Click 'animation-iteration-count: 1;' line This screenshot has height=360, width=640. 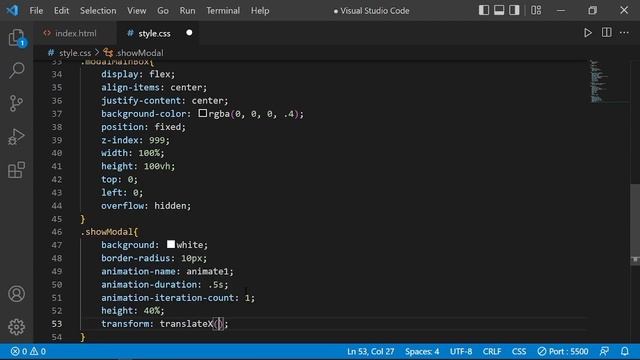coord(178,298)
